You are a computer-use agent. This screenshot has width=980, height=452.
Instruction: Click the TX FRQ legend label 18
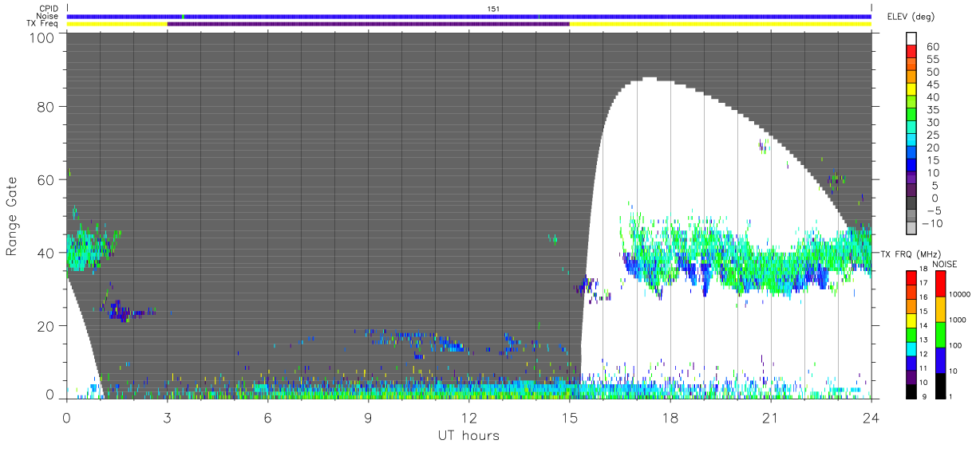[923, 269]
